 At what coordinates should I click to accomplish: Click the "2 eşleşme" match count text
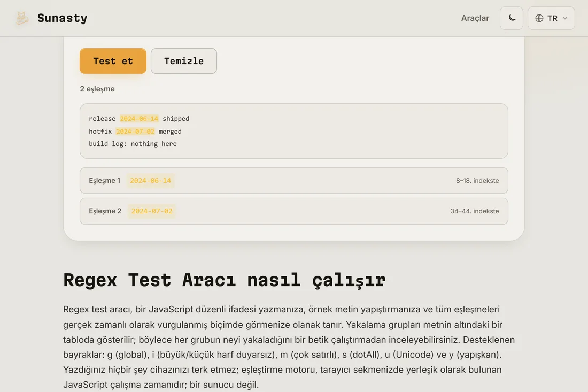(x=97, y=89)
